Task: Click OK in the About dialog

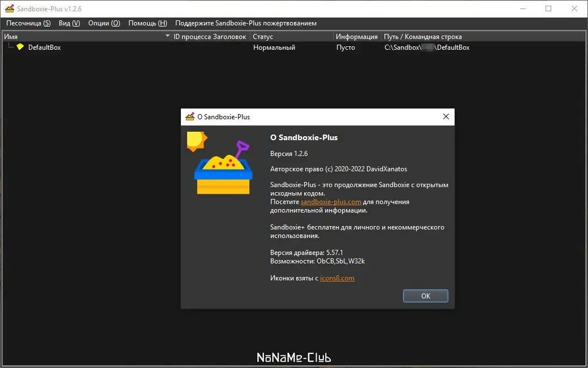Action: (426, 296)
